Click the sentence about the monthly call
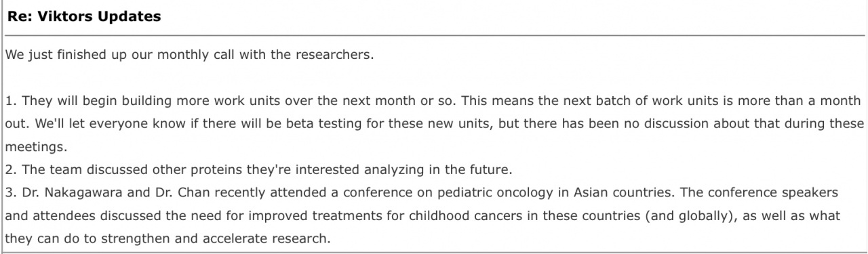This screenshot has width=868, height=254. tap(189, 55)
